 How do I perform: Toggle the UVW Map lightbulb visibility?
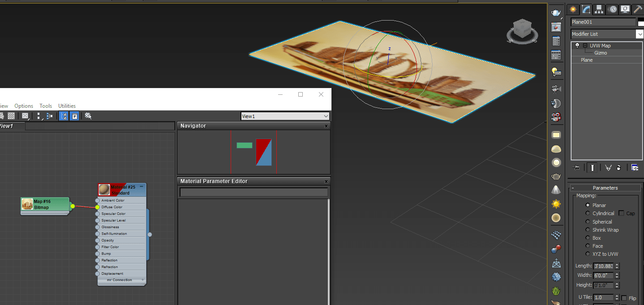(x=577, y=45)
